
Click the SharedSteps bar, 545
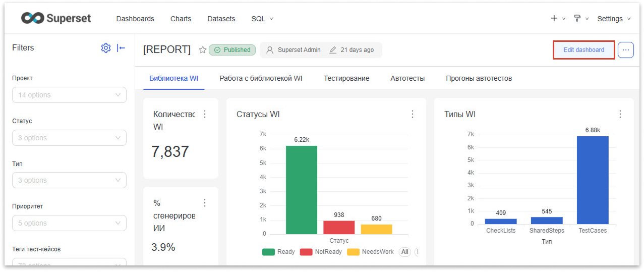pos(547,221)
